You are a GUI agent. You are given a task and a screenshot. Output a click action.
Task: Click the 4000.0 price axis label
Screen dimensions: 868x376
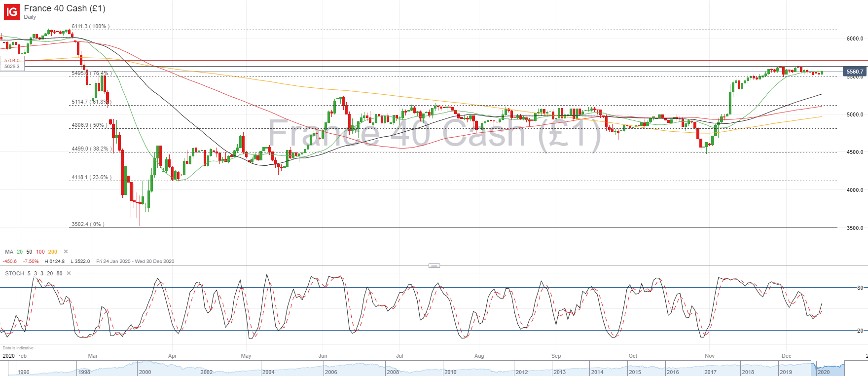click(855, 190)
